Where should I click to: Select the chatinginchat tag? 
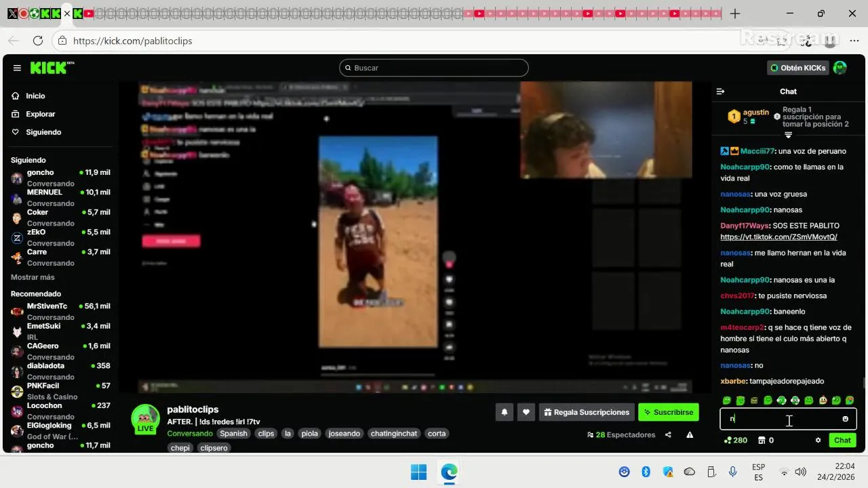(x=394, y=434)
